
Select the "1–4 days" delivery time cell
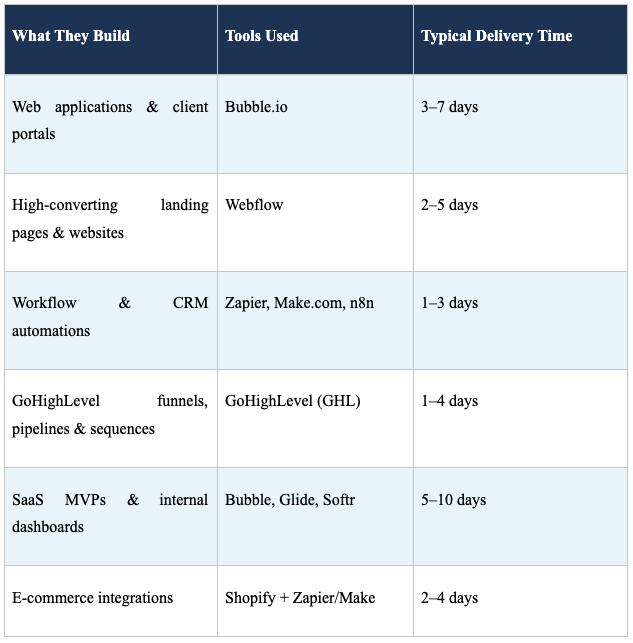450,401
